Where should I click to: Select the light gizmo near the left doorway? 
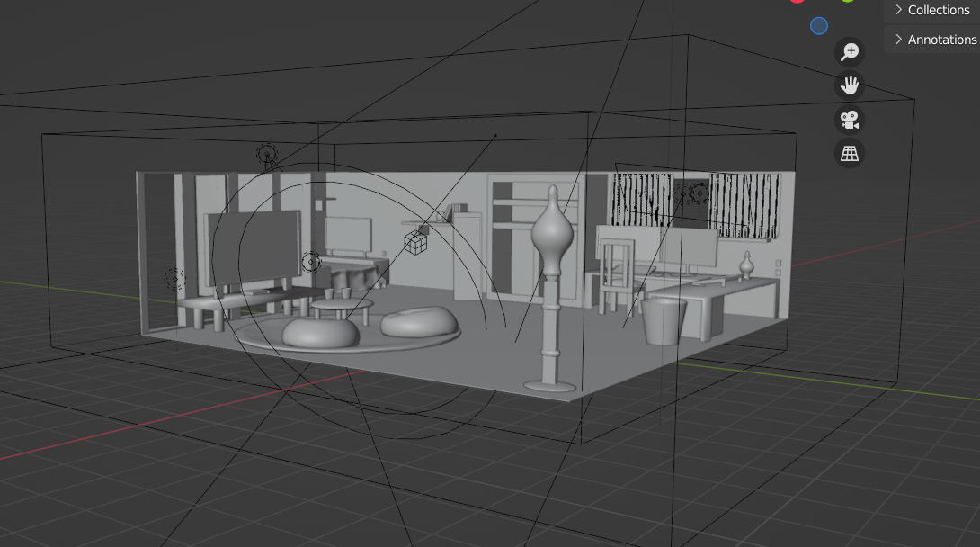tap(174, 279)
